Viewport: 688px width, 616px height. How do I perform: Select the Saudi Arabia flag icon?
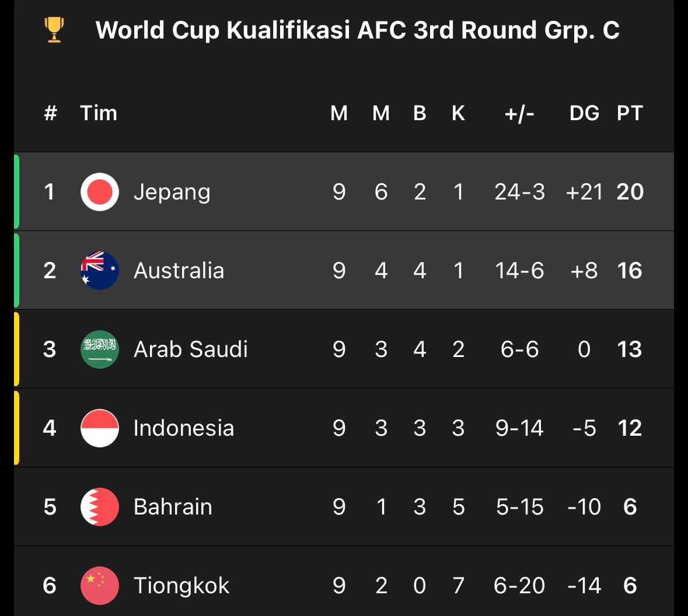100,349
